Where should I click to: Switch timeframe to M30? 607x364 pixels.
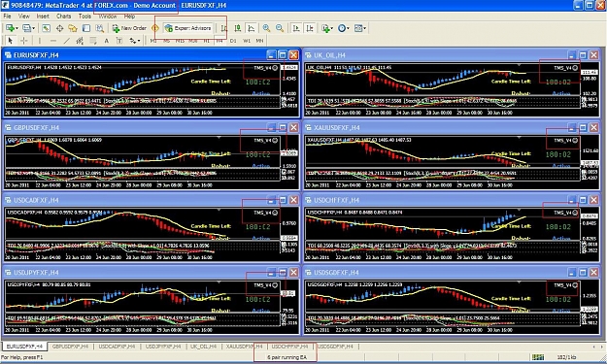click(193, 41)
